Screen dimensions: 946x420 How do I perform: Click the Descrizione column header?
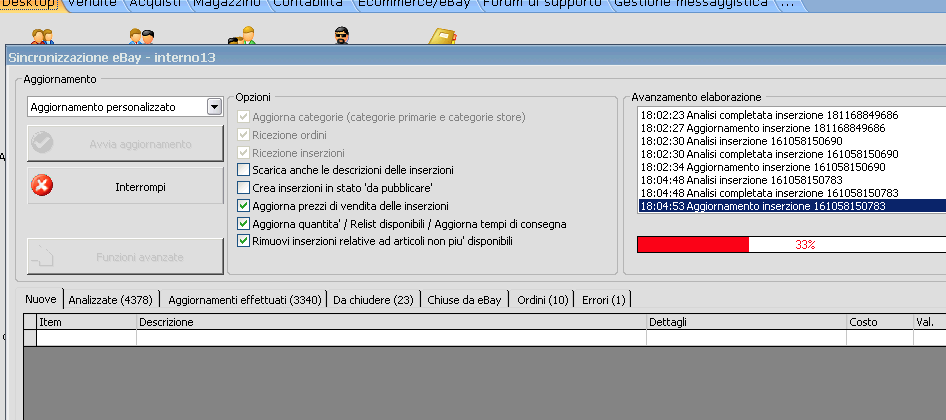(392, 322)
